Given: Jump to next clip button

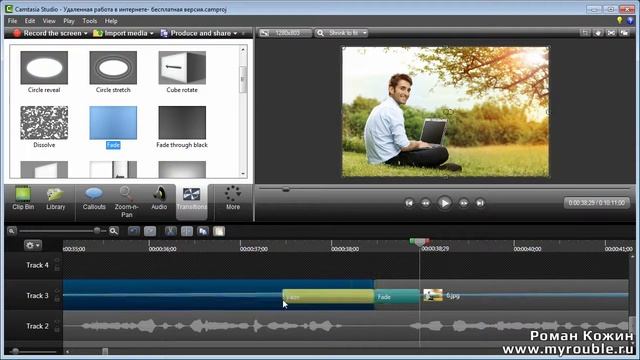Looking at the screenshot, I should tap(480, 203).
